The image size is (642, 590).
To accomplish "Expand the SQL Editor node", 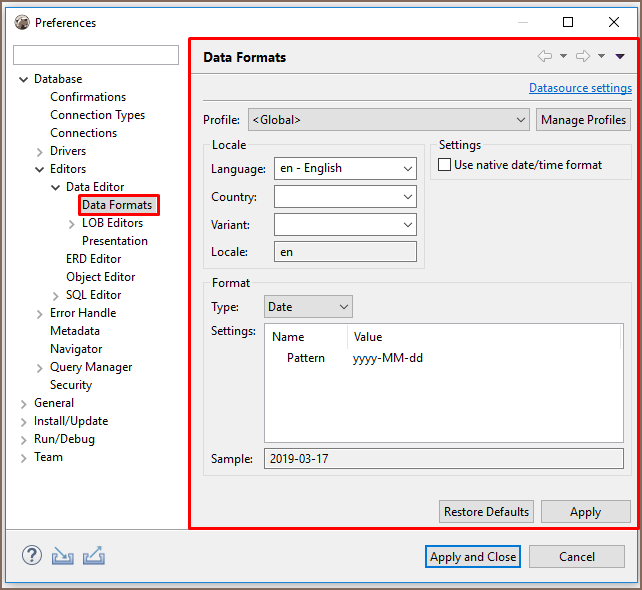I will (x=56, y=296).
